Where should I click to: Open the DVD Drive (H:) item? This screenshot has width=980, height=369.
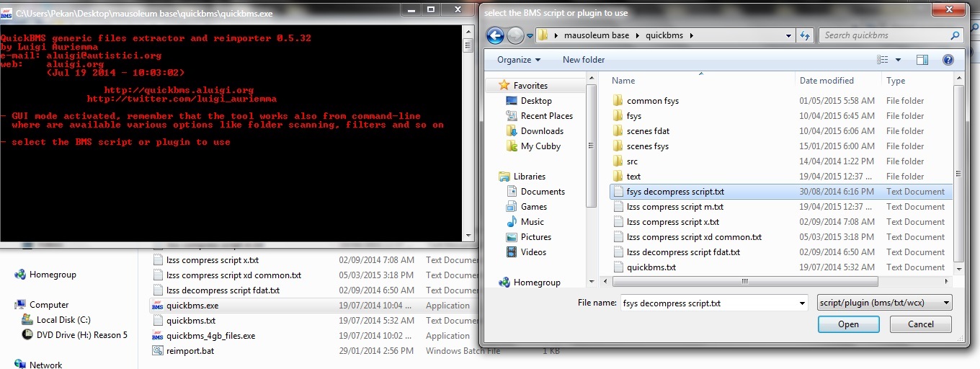pyautogui.click(x=81, y=334)
